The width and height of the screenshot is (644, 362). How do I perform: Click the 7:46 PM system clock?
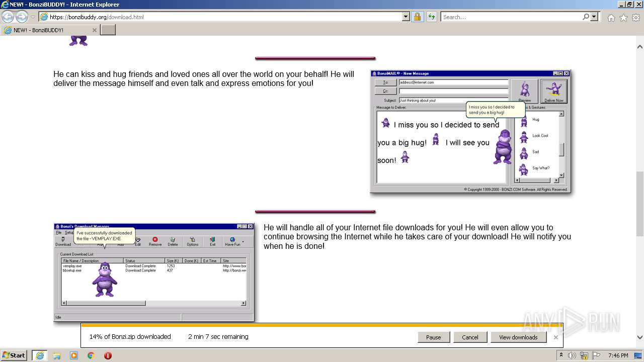618,355
